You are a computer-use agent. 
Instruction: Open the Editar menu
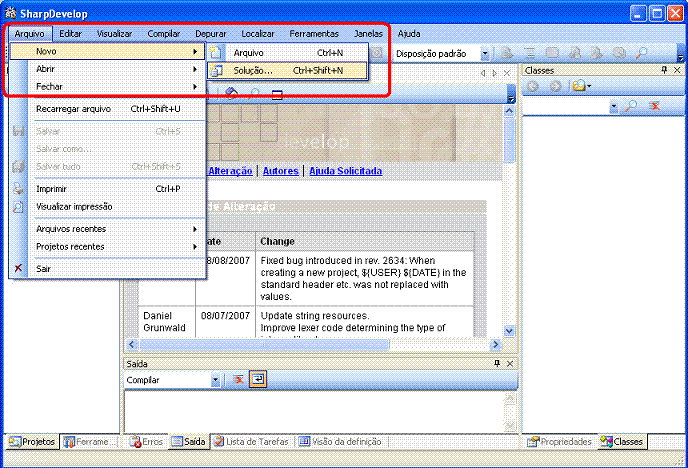click(70, 34)
